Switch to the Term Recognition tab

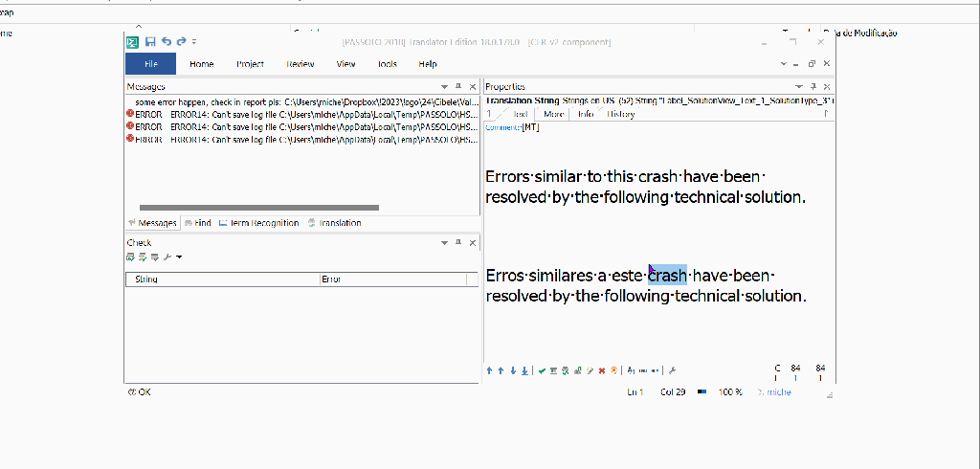(258, 223)
